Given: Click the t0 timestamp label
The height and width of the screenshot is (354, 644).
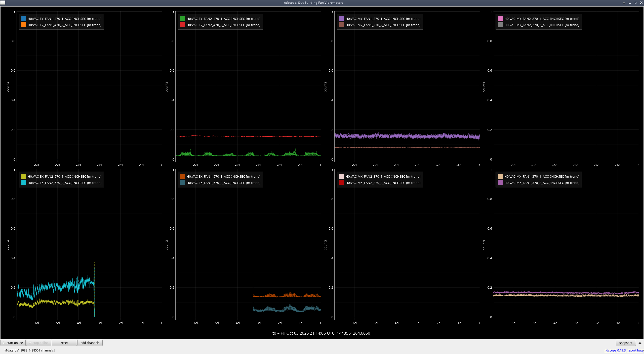Looking at the screenshot, I should pos(322,333).
